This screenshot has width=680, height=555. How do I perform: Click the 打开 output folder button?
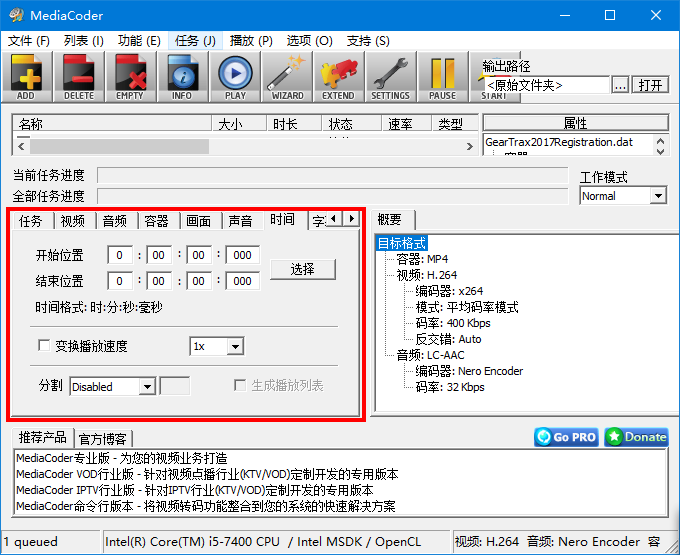pos(650,85)
